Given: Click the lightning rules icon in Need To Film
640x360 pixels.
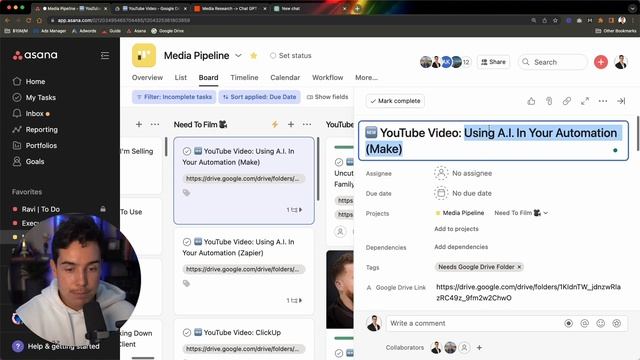Looking at the screenshot, I should (275, 124).
